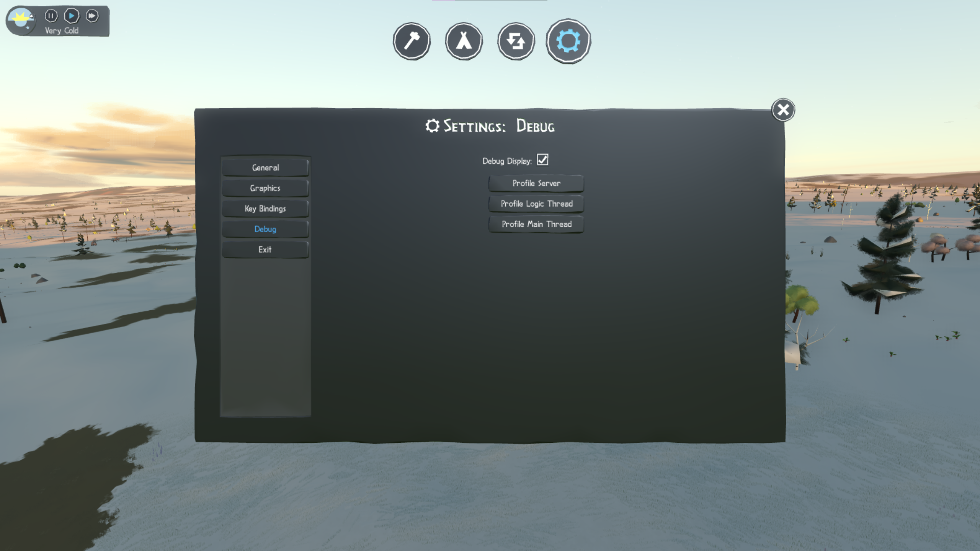Open the arrows transfer menu
Viewport: 980px width, 551px height.
tap(516, 41)
